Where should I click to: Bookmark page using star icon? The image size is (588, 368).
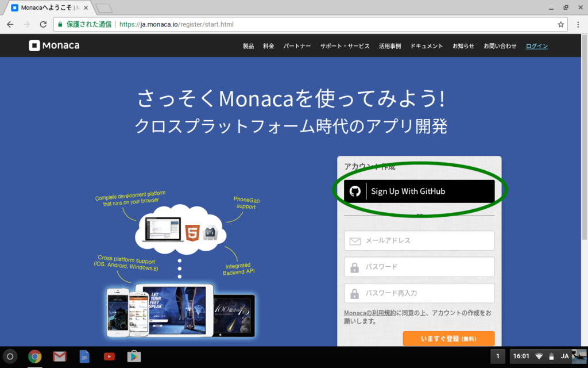pyautogui.click(x=560, y=24)
